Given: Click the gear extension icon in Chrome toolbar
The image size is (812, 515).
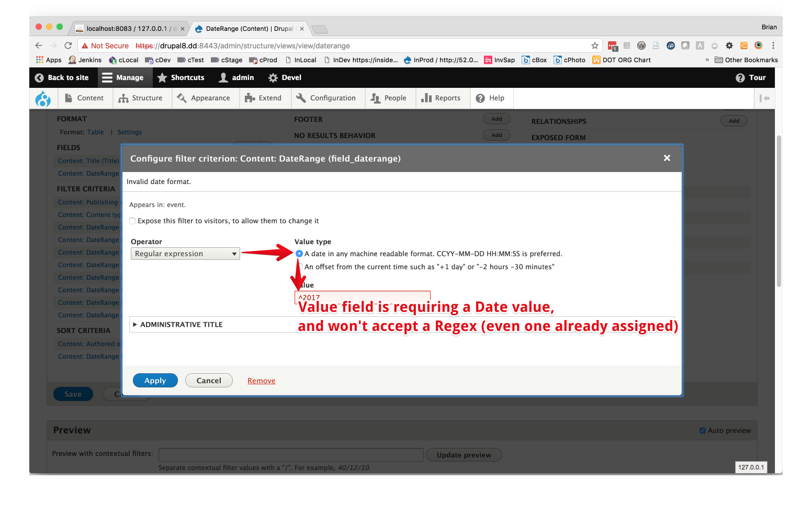Looking at the screenshot, I should click(729, 45).
